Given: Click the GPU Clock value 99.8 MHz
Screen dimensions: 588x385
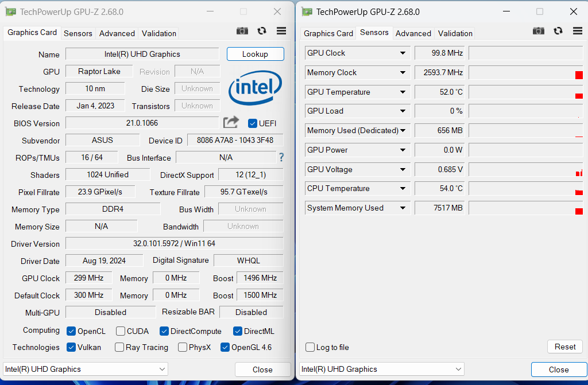Looking at the screenshot, I should (439, 53).
